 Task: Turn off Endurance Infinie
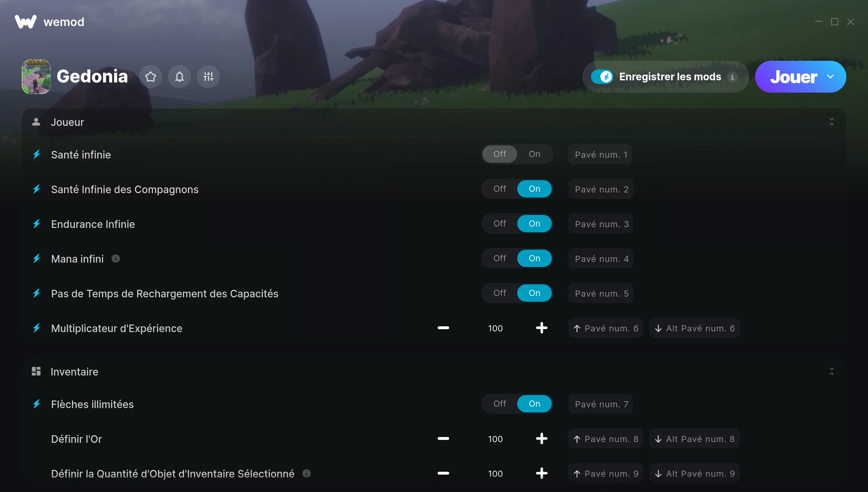[x=499, y=224]
